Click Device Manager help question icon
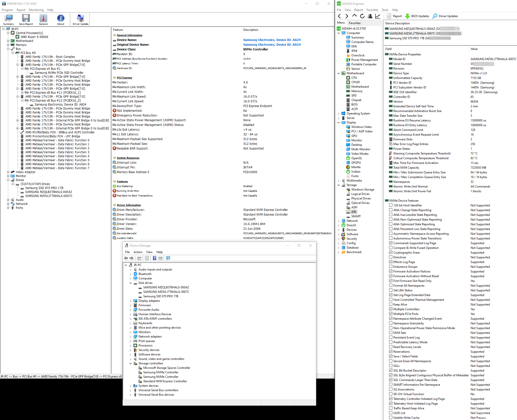This screenshot has height=420, width=517. pyautogui.click(x=154, y=258)
